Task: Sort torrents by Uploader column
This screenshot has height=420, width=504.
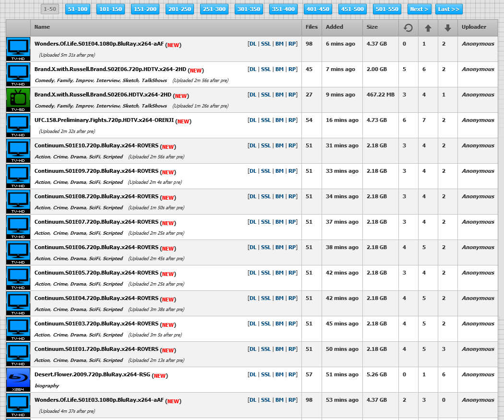Action: tap(474, 27)
